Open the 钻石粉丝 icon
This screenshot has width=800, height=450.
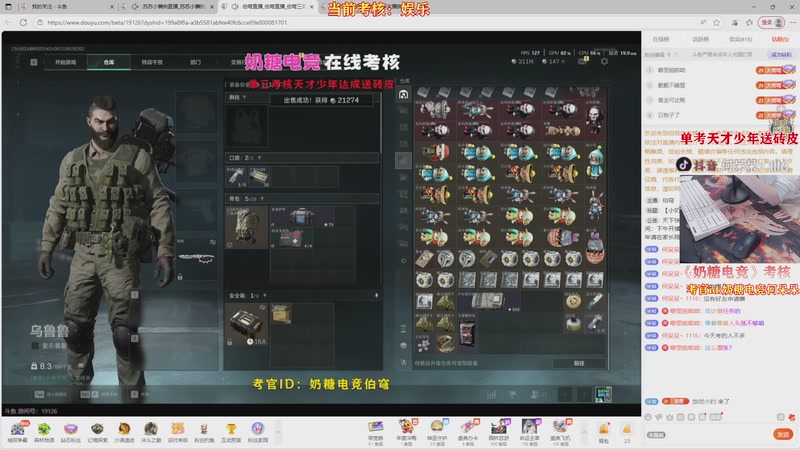pyautogui.click(x=70, y=432)
